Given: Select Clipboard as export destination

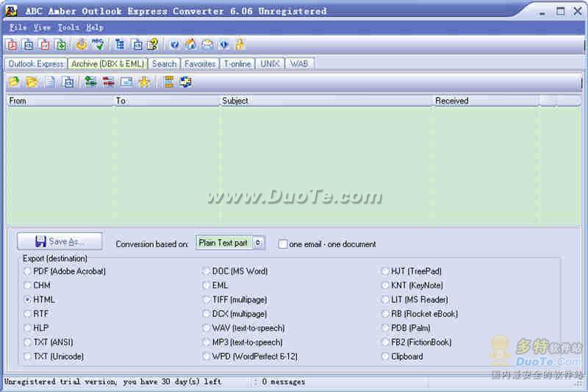Looking at the screenshot, I should [x=402, y=357].
